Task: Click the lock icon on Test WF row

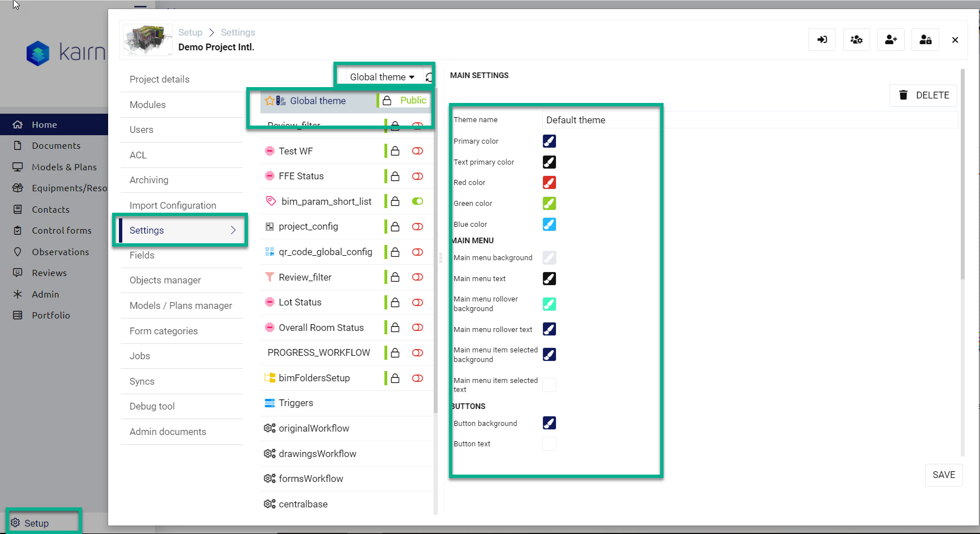Action: (x=395, y=151)
